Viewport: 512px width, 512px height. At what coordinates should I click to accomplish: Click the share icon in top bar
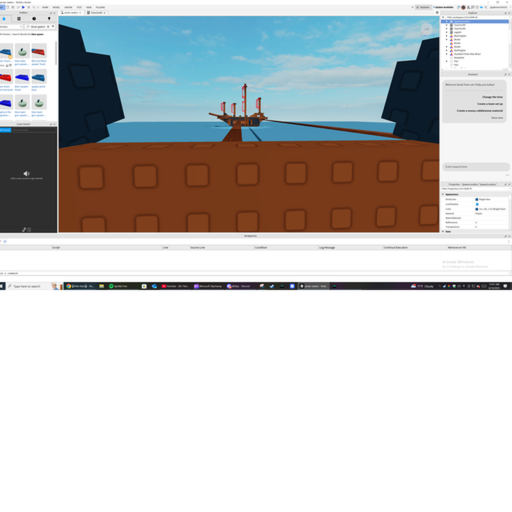coord(486,7)
